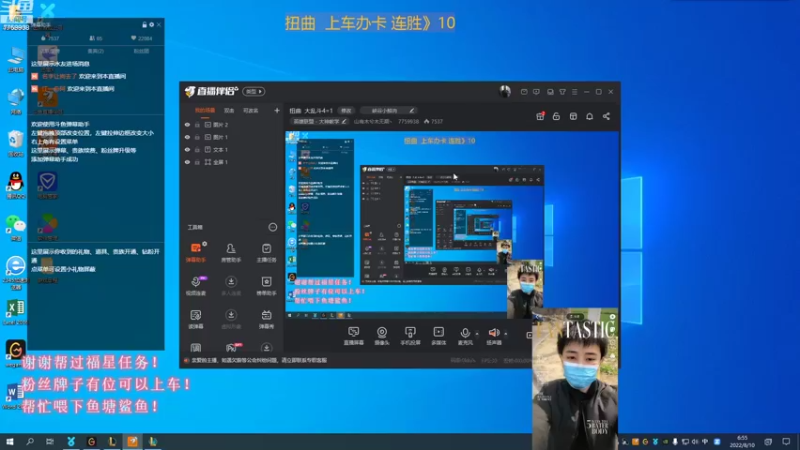Open the Excel desktop shortcut
The image size is (800, 450).
click(16, 312)
